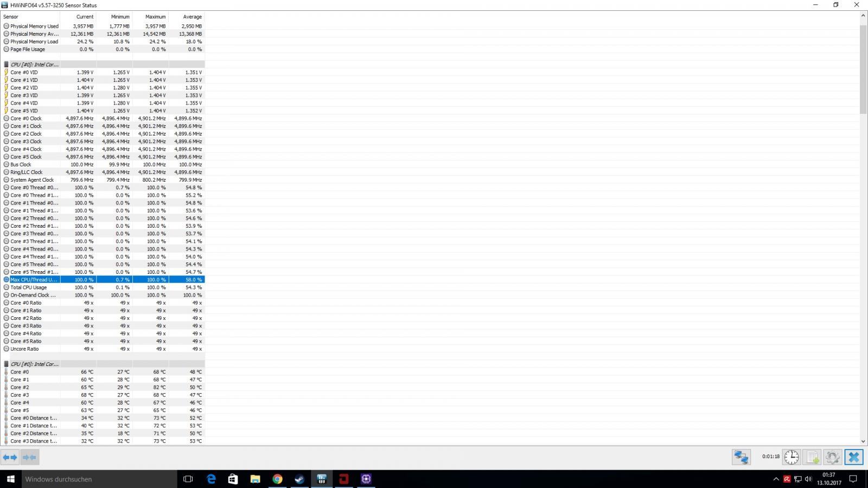868x488 pixels.
Task: Open the purple chip taskbar icon
Action: pyautogui.click(x=366, y=479)
